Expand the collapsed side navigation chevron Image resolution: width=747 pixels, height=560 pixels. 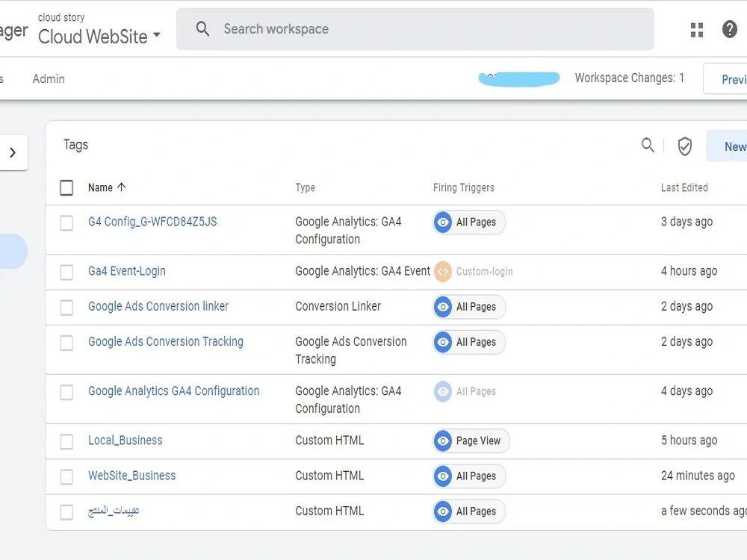click(13, 152)
